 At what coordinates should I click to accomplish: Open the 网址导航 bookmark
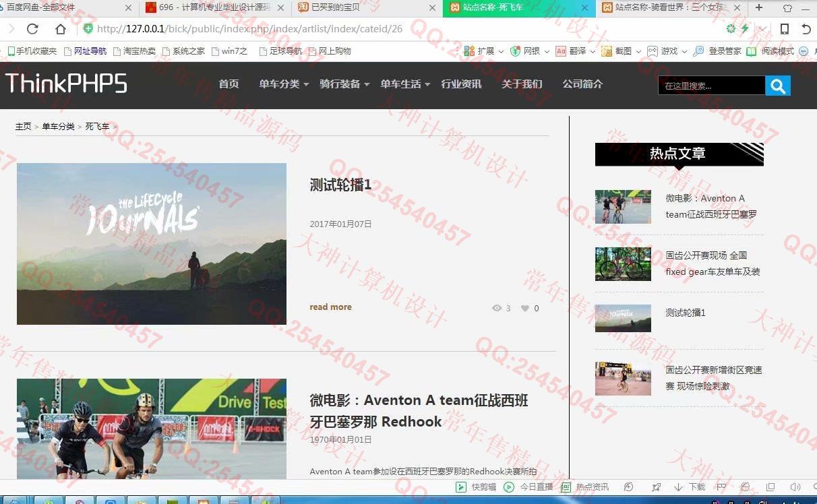[85, 51]
